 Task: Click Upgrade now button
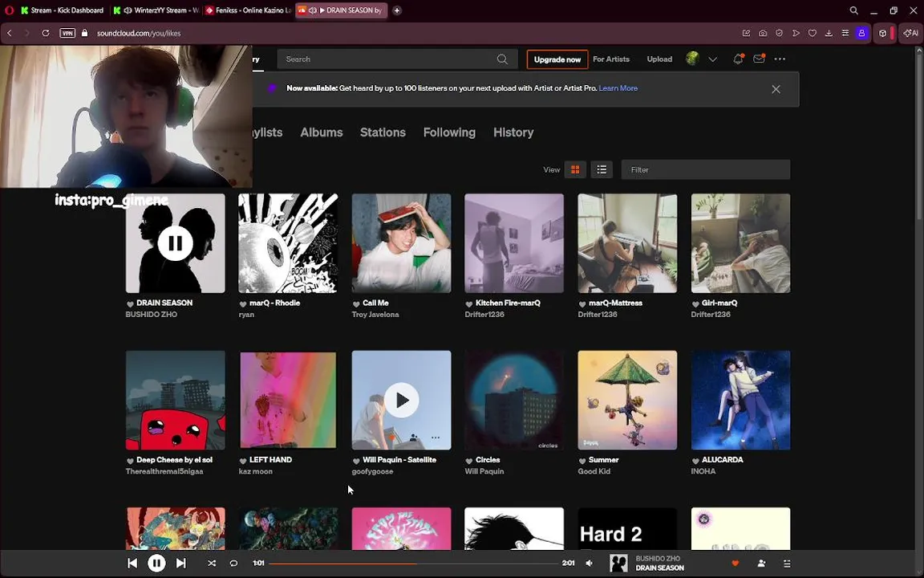click(x=557, y=59)
